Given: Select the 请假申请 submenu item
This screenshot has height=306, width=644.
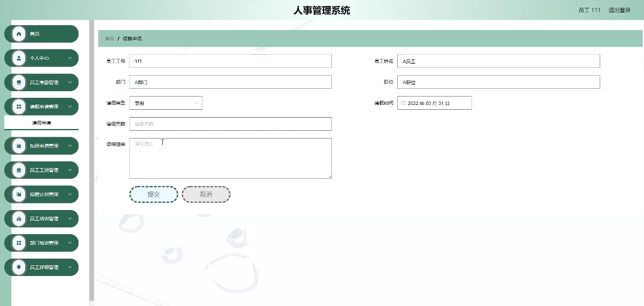Looking at the screenshot, I should [41, 123].
